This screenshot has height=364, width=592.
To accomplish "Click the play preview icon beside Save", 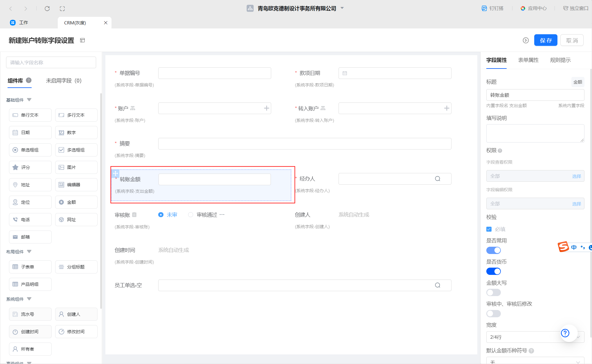I will (526, 40).
